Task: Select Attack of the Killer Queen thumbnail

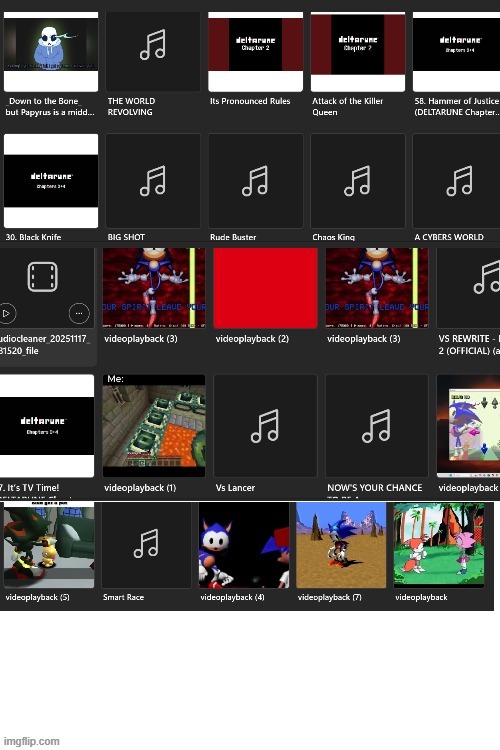Action: [x=358, y=52]
